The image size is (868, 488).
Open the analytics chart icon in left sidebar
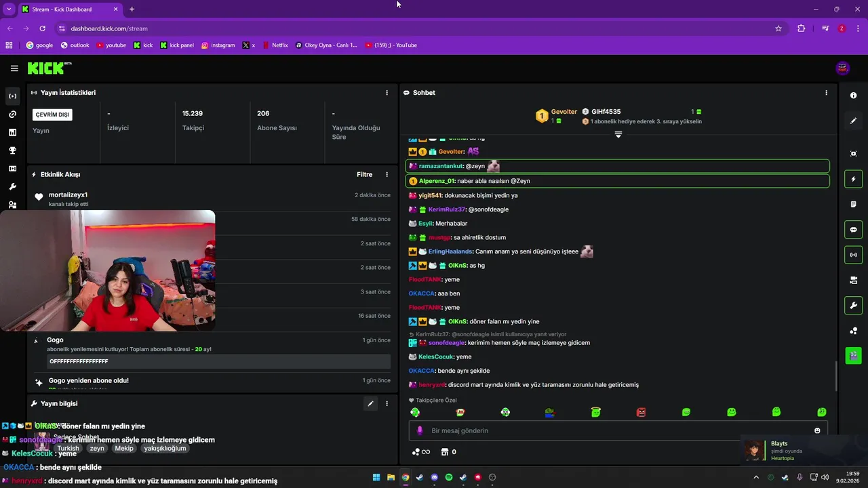point(12,132)
